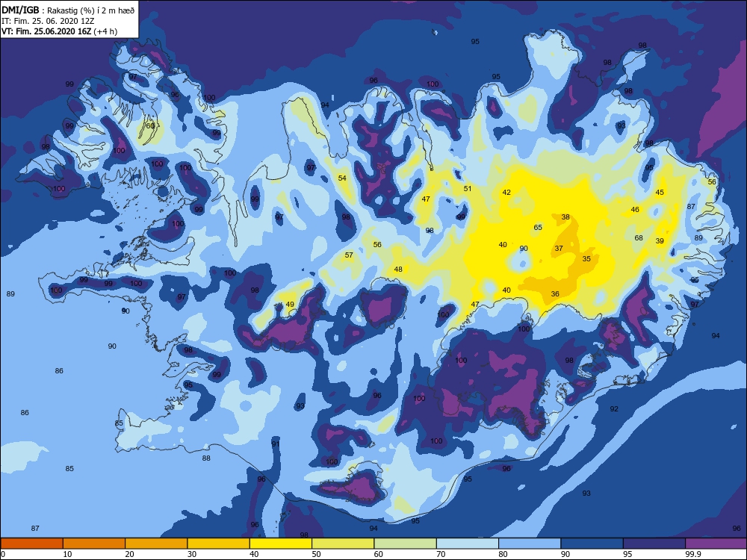The width and height of the screenshot is (747, 560).
Task: Click the dark orange 0–10 legend swatch
Action: [31, 544]
